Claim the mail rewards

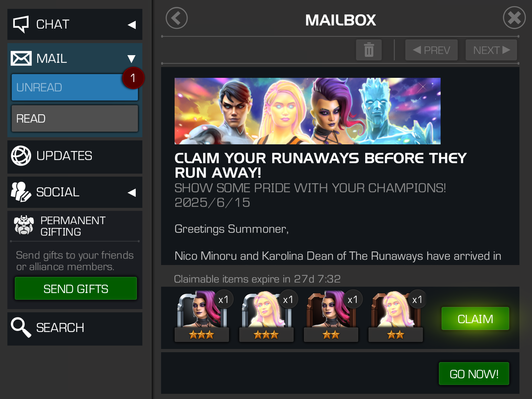[475, 319]
